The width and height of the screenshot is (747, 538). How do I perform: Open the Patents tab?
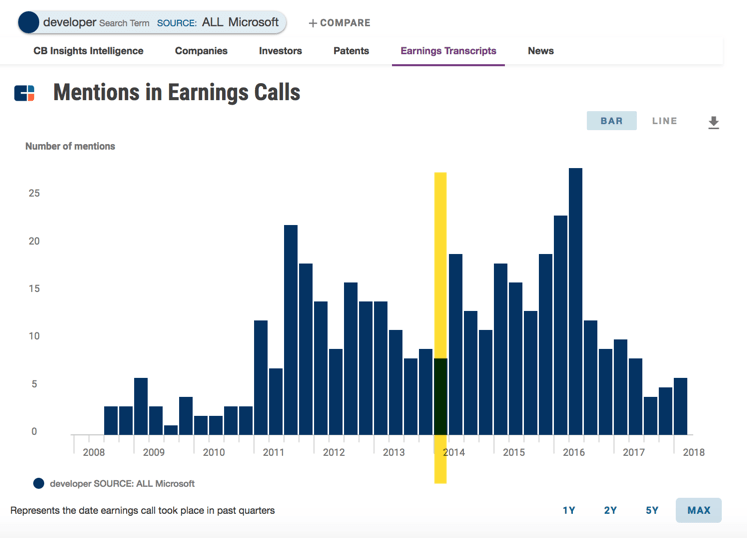pyautogui.click(x=351, y=51)
